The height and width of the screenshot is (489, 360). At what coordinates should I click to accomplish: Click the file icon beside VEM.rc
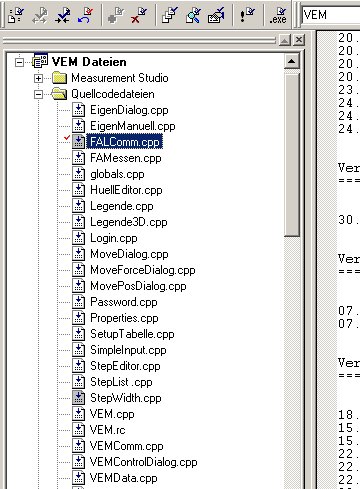click(x=79, y=430)
